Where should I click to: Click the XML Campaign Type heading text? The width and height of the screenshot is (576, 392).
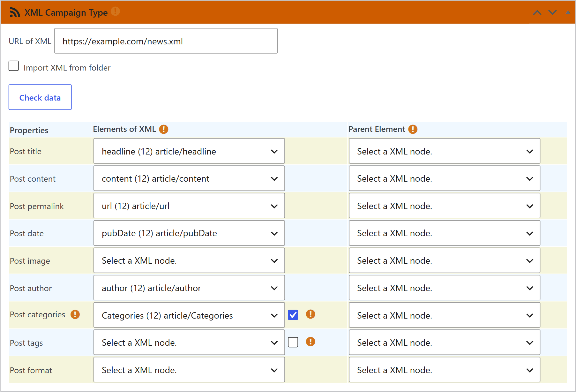66,12
